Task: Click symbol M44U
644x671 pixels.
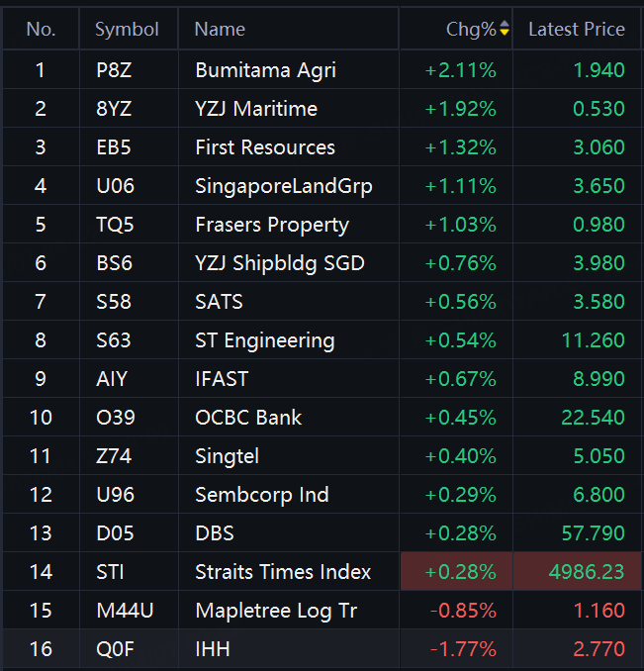Action: [125, 611]
